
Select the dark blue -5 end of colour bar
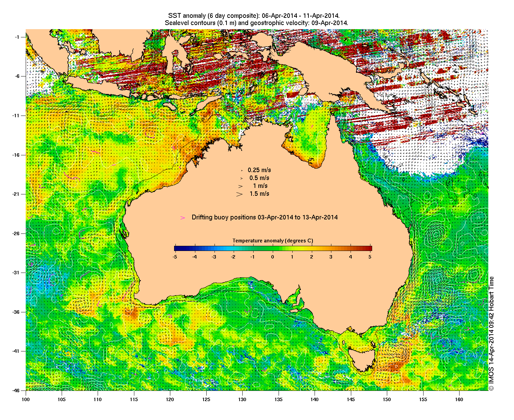pyautogui.click(x=176, y=249)
